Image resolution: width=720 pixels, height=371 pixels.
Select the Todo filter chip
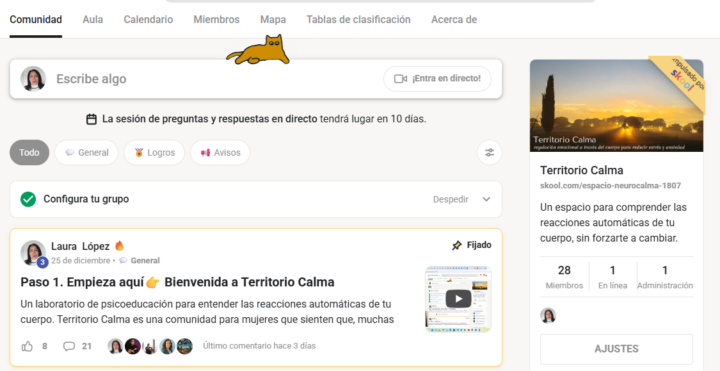[x=29, y=152]
